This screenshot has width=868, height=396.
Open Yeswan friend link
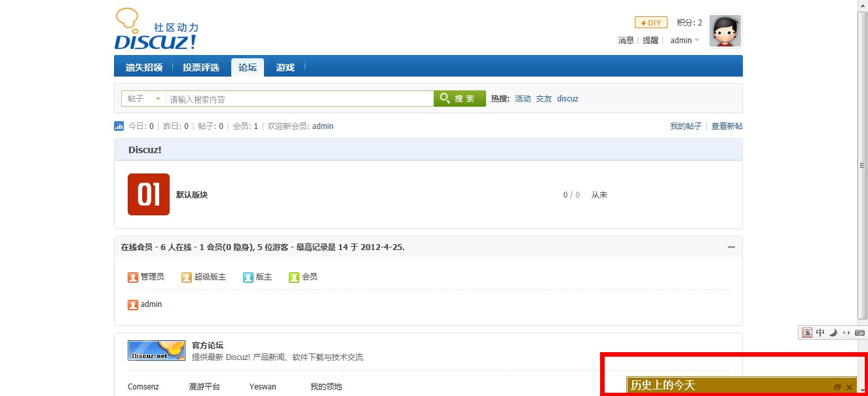point(263,387)
